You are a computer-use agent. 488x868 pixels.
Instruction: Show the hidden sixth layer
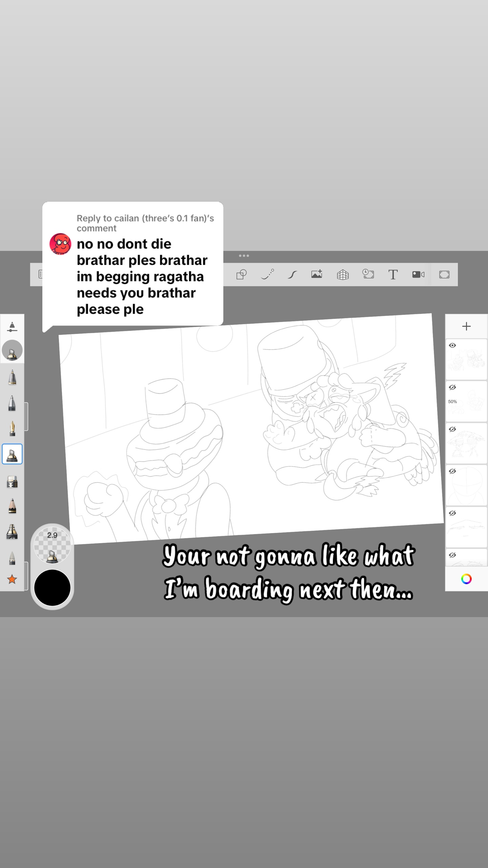coord(452,555)
